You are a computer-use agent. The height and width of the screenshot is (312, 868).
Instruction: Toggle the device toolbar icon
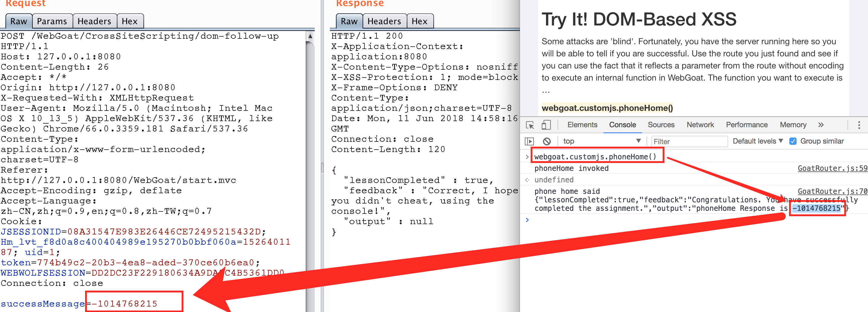coord(546,125)
